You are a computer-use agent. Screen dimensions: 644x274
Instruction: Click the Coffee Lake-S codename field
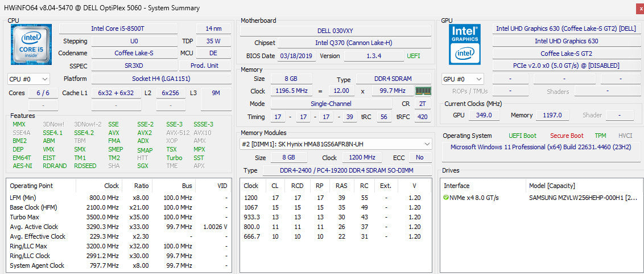[x=134, y=53]
